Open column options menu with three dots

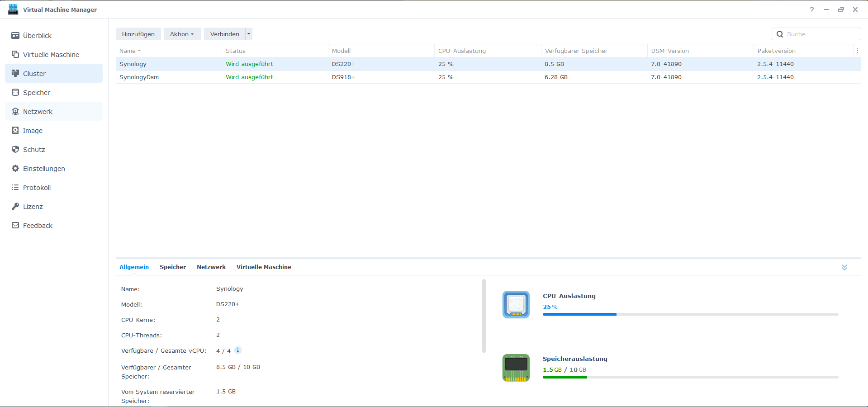tap(857, 51)
